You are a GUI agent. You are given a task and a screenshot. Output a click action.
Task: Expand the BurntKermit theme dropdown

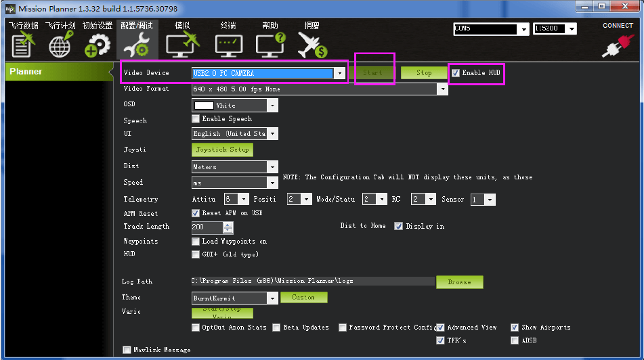272,298
